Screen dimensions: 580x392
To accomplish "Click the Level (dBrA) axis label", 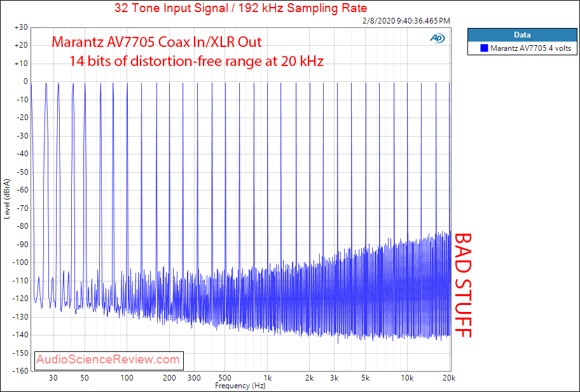I will click(7, 199).
